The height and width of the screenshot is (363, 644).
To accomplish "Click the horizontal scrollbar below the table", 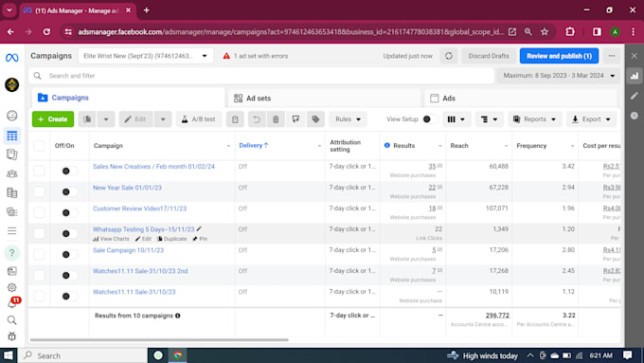I will coord(159,340).
